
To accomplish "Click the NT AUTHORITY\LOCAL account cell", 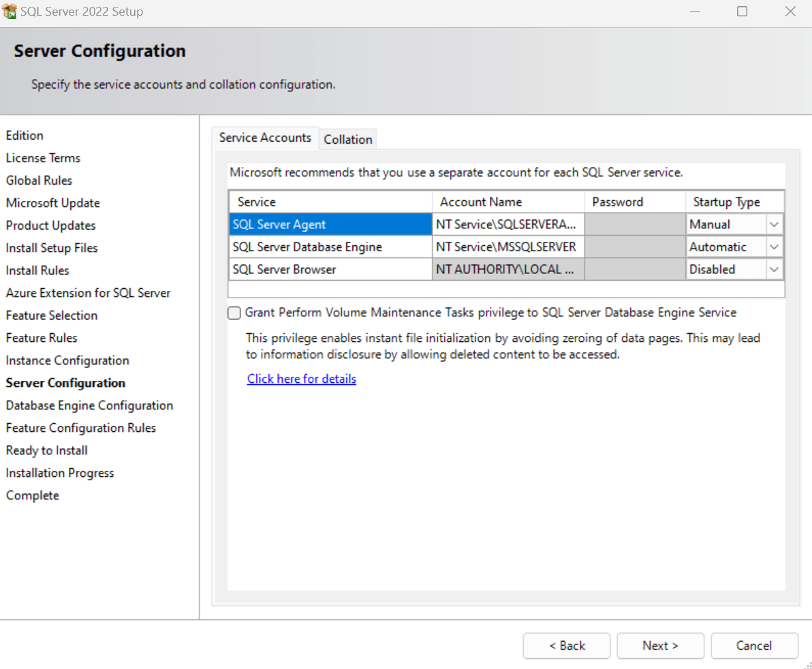I will tap(508, 269).
